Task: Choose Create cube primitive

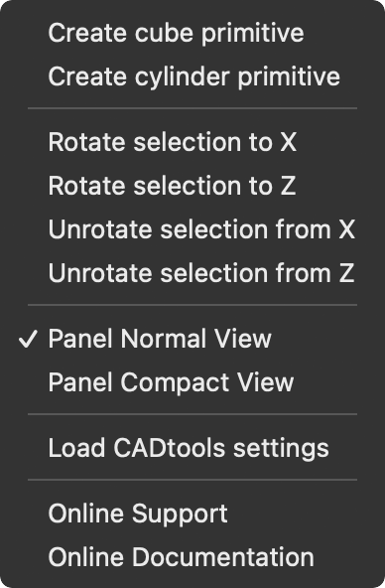Action: tap(192, 33)
